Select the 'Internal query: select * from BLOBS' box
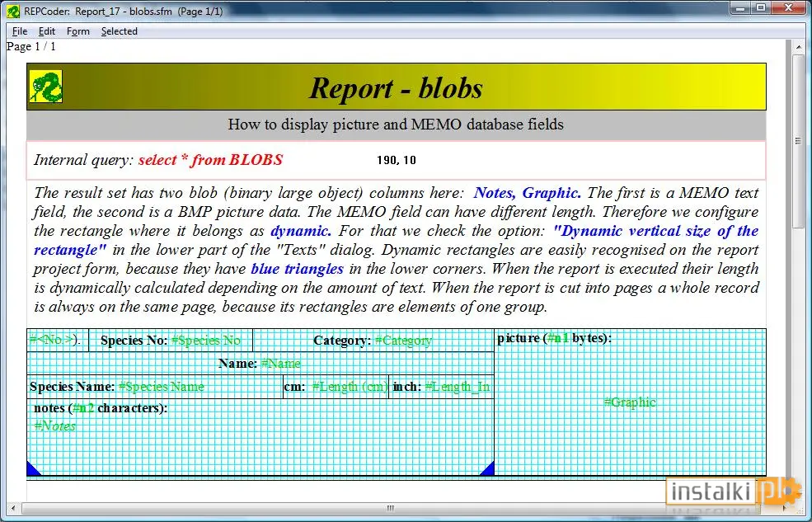The image size is (812, 522). click(397, 160)
